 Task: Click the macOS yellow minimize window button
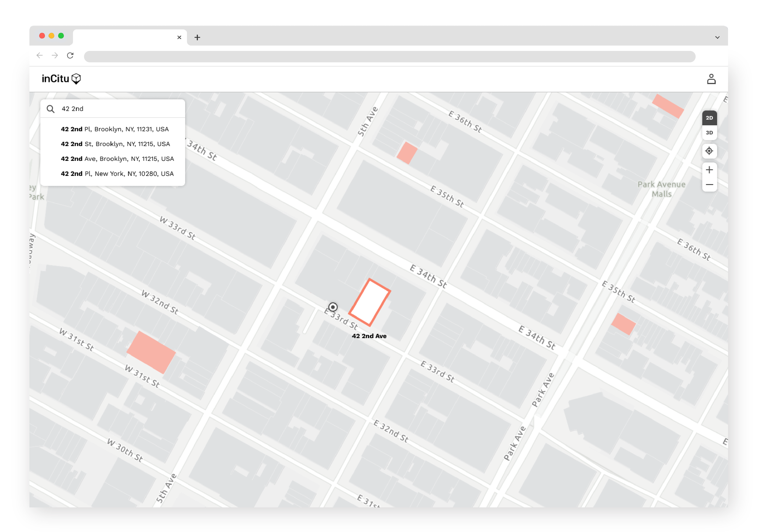pyautogui.click(x=52, y=36)
